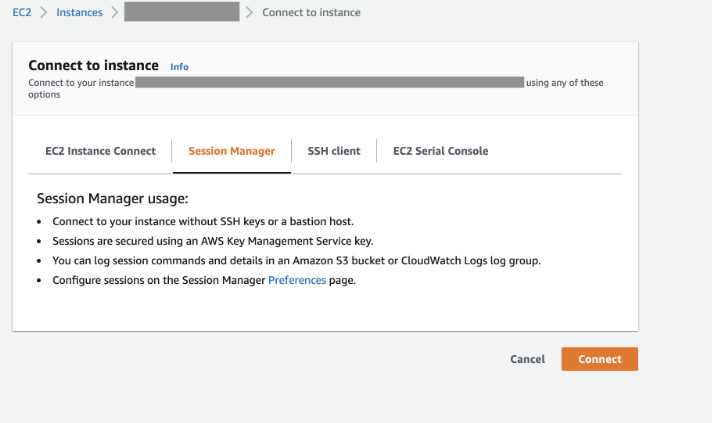Open the redacted instance ID breadcrumb
712x423 pixels.
click(x=182, y=12)
